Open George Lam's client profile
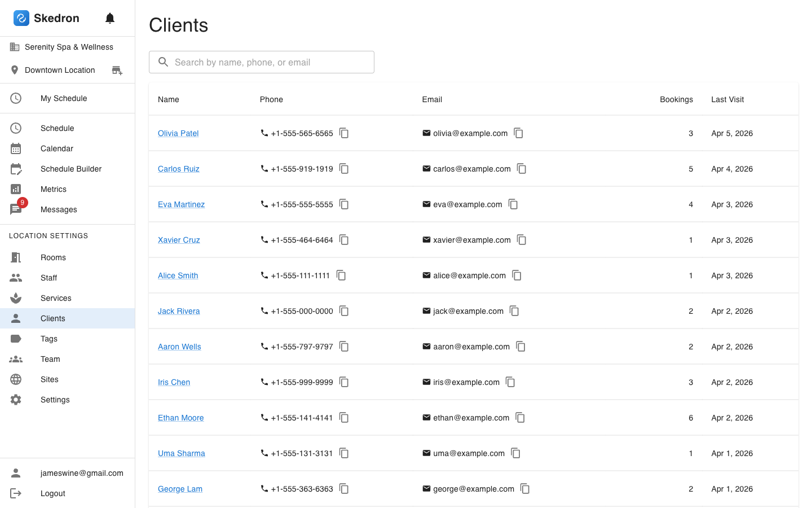Viewport: 812px width, 508px height. click(180, 489)
